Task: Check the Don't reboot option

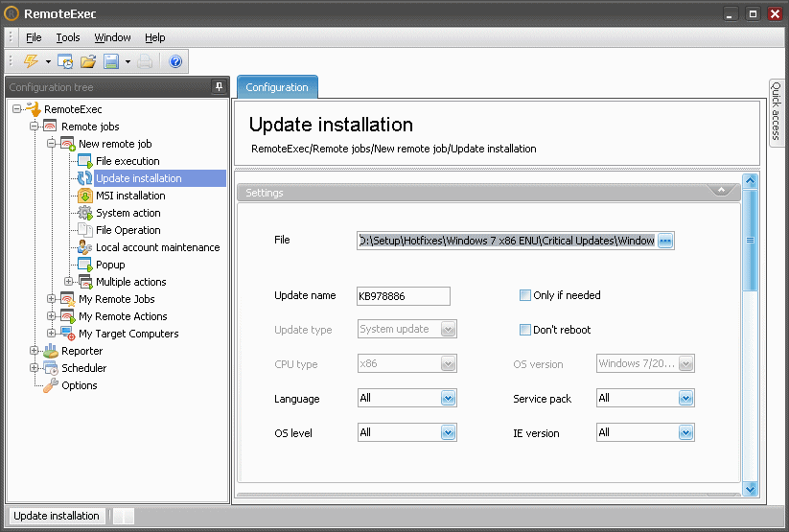Action: (524, 330)
